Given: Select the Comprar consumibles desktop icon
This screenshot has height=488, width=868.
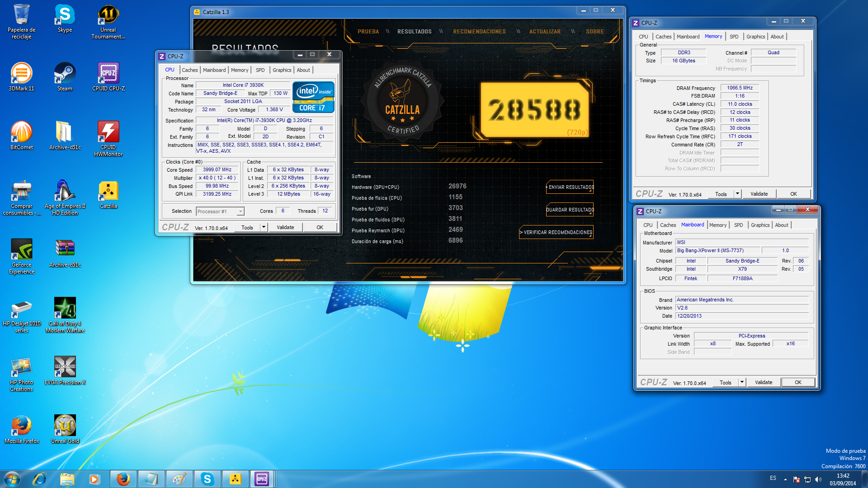Looking at the screenshot, I should pos(21,198).
